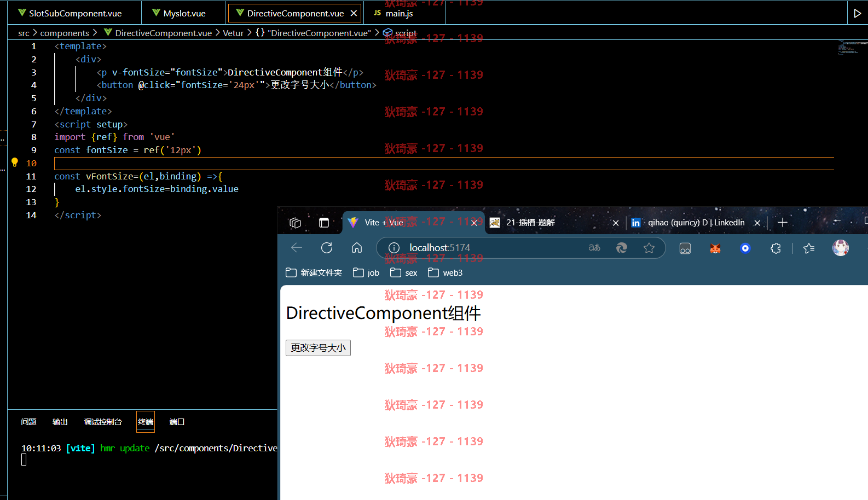Click the browser workspaces icon
The image size is (868, 500).
point(295,223)
